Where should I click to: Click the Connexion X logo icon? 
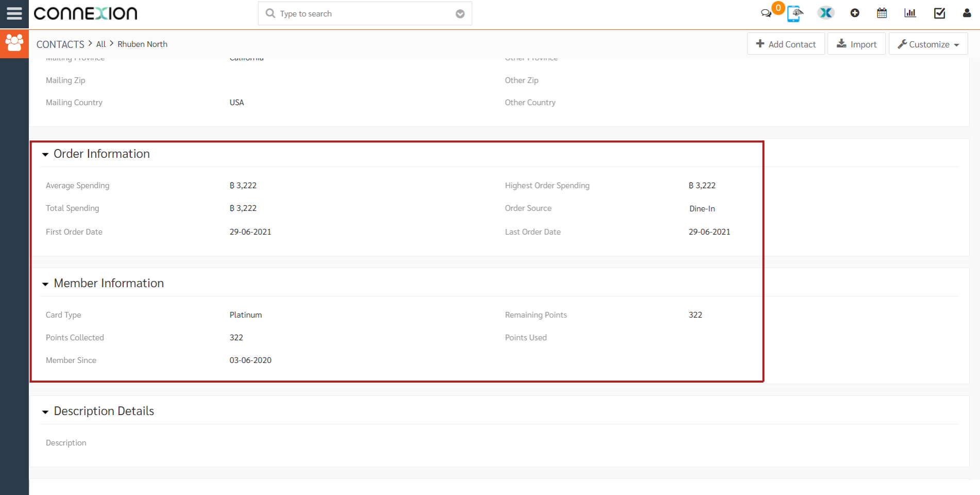[x=825, y=13]
